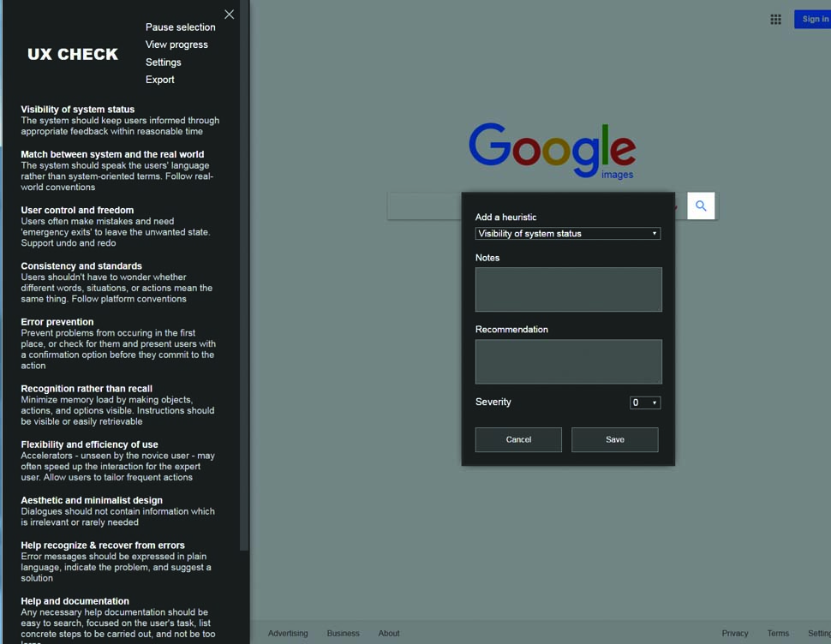Click Pause selection in UX Check menu
This screenshot has height=644, width=831.
180,27
